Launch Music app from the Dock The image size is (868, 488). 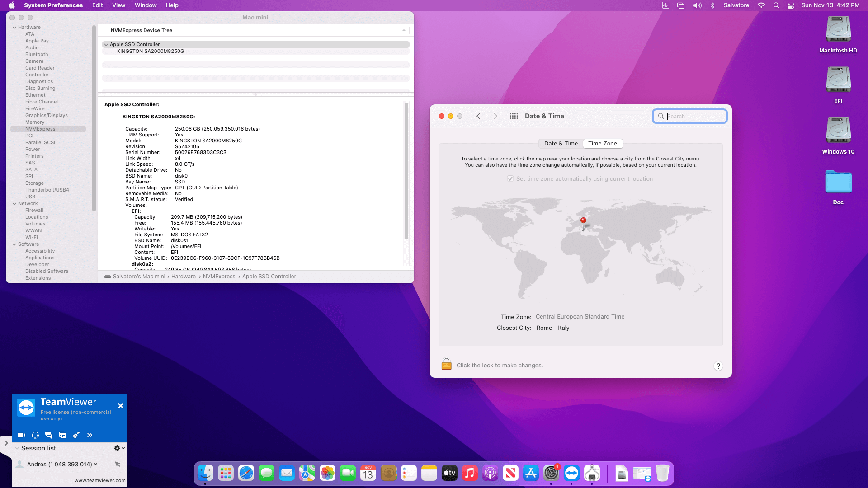coord(470,473)
